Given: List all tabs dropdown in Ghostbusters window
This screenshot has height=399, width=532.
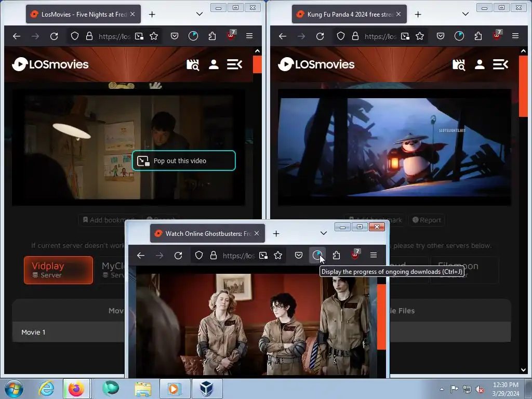Looking at the screenshot, I should [x=324, y=233].
